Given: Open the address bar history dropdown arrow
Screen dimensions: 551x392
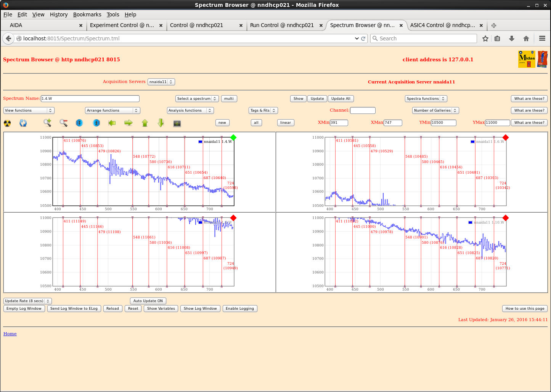Looking at the screenshot, I should [357, 38].
